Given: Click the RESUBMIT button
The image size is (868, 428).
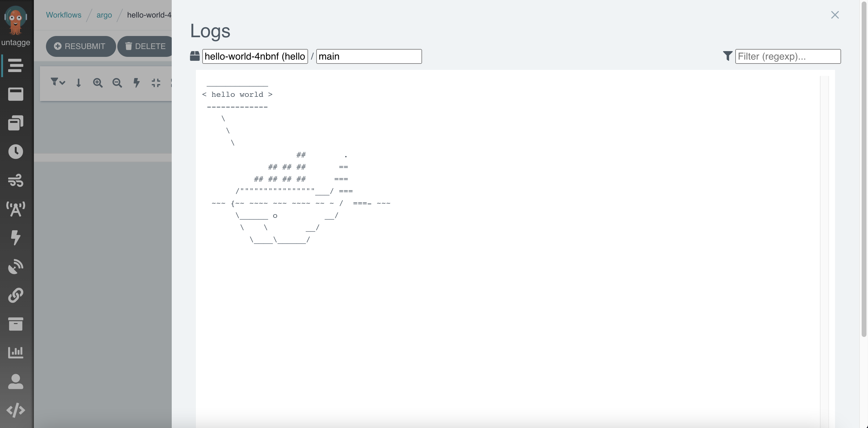Looking at the screenshot, I should (81, 46).
